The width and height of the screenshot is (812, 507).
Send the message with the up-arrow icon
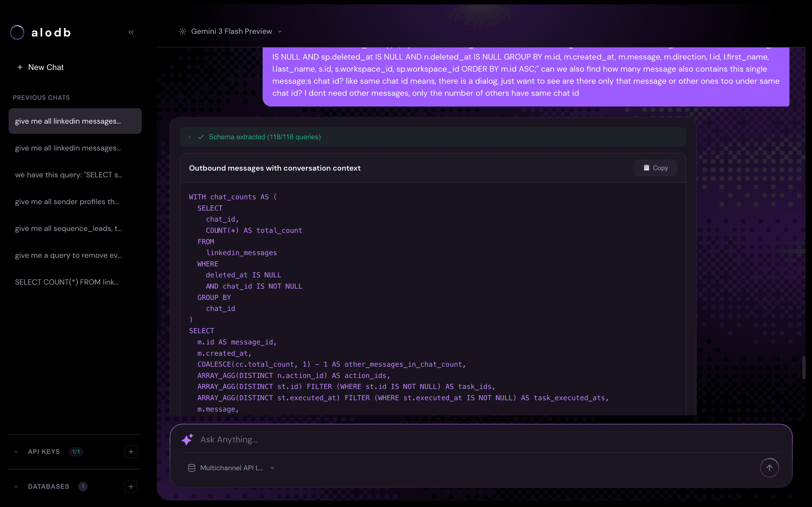[x=770, y=467]
